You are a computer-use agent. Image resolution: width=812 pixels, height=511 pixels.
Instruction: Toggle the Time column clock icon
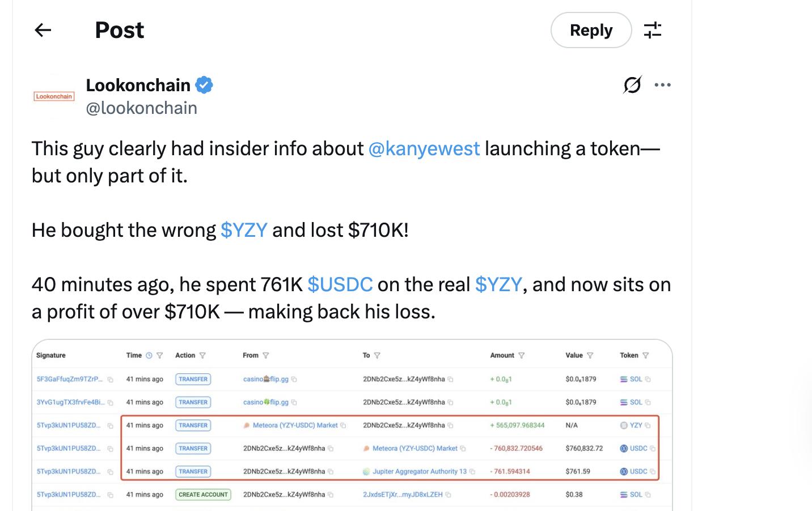[149, 356]
